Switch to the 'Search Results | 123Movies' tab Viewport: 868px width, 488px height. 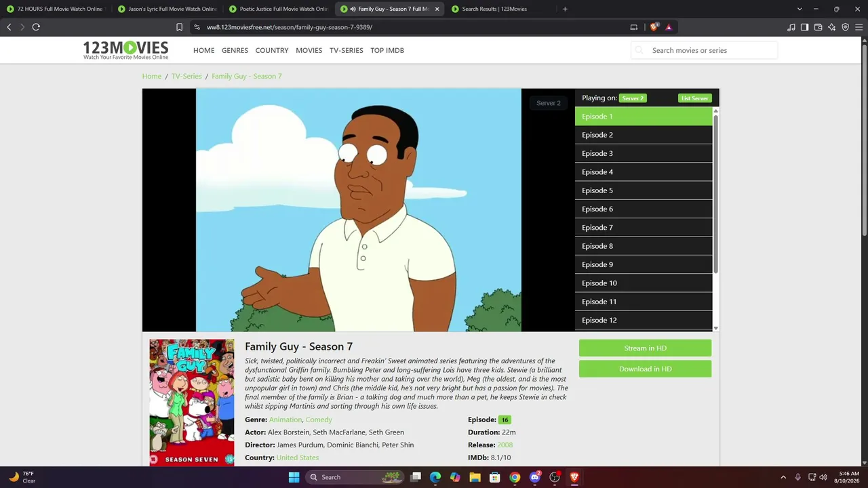click(500, 9)
